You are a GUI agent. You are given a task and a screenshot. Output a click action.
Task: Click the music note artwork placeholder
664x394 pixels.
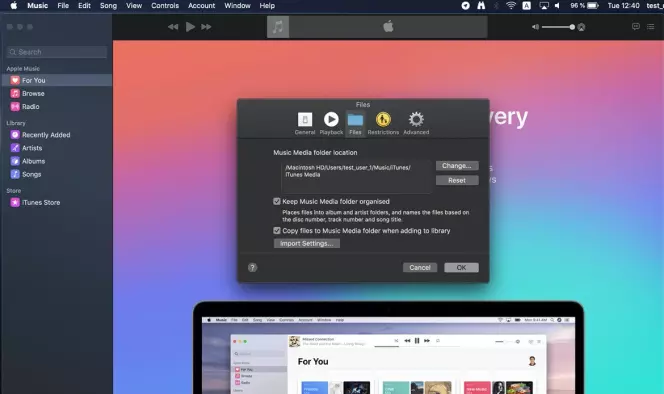278,27
